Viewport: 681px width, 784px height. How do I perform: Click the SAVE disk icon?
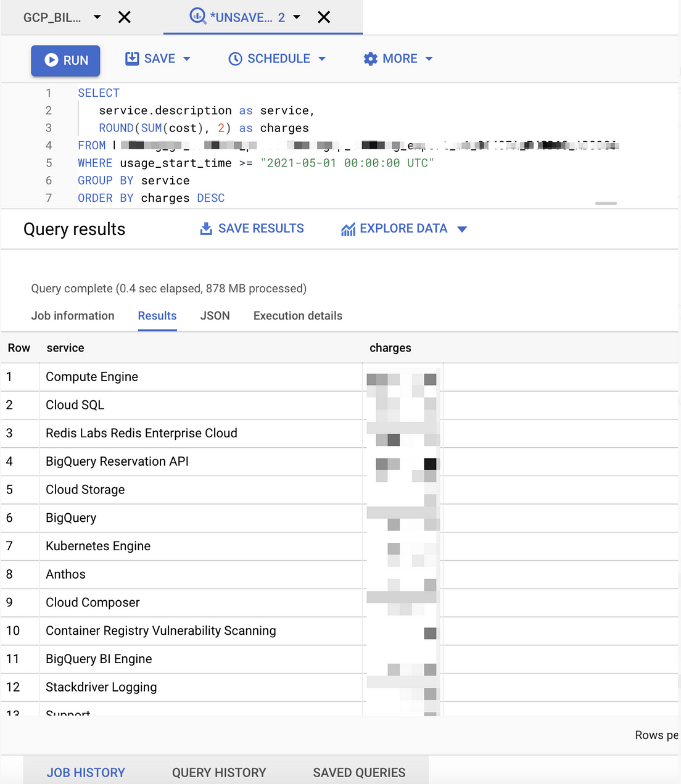pyautogui.click(x=132, y=59)
